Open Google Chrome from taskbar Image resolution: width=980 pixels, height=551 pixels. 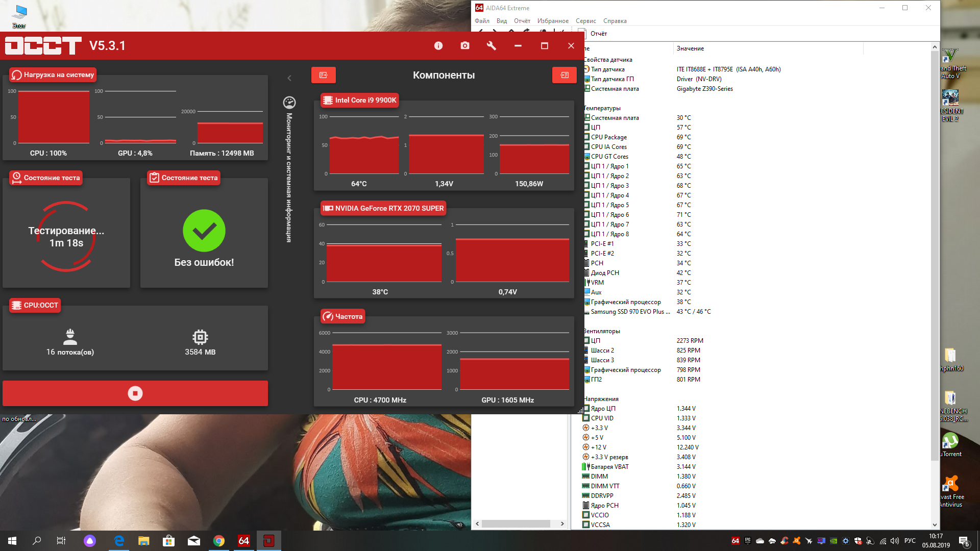coord(219,541)
